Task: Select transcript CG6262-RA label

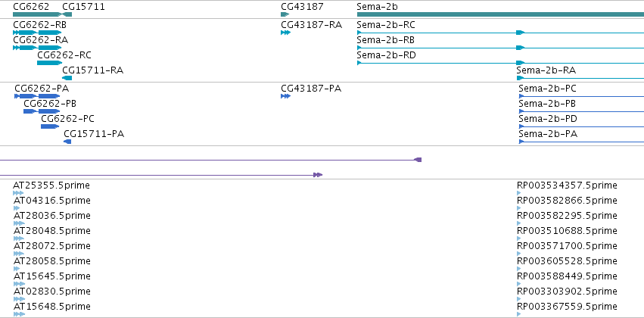Action: pyautogui.click(x=40, y=40)
